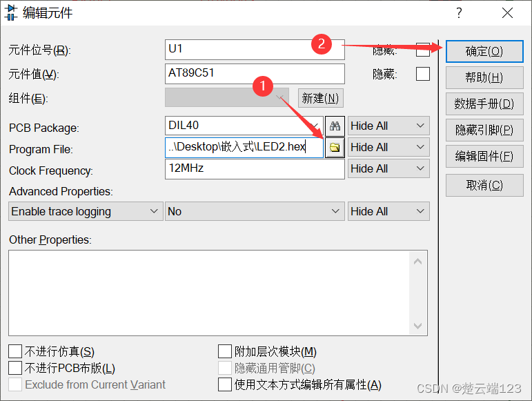Click the 确定(O) confirm button

(484, 52)
